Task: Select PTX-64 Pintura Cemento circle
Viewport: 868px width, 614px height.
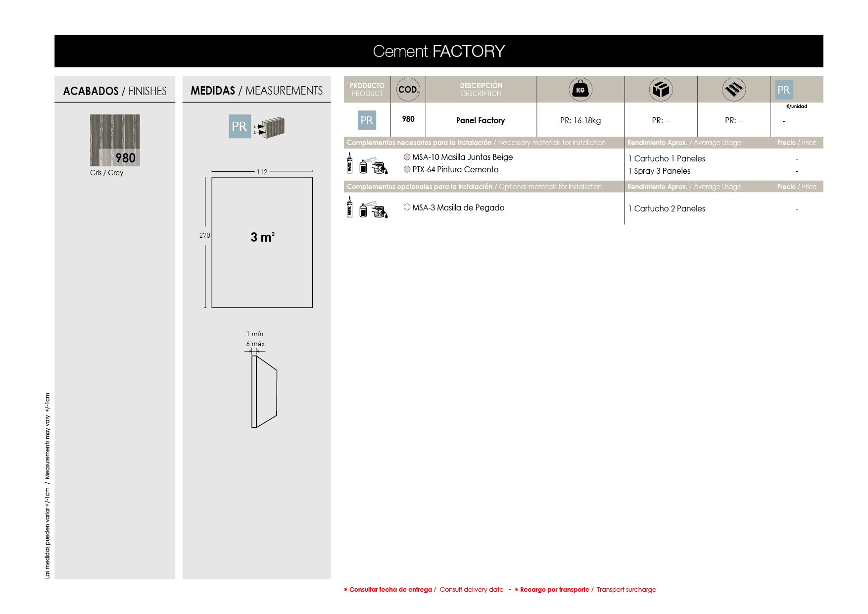Action: 407,169
